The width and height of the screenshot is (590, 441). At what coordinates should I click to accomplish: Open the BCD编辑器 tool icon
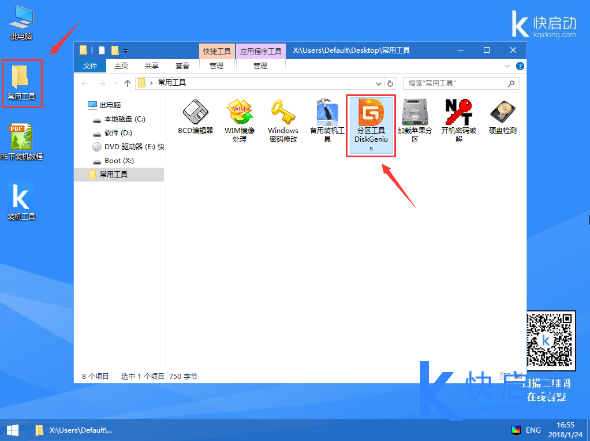point(195,116)
